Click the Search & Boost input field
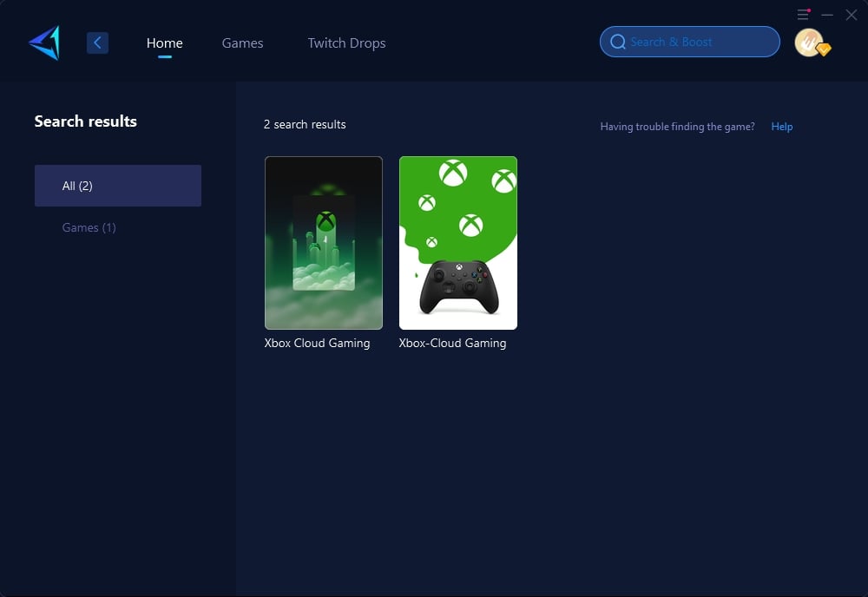The width and height of the screenshot is (868, 597). 690,42
